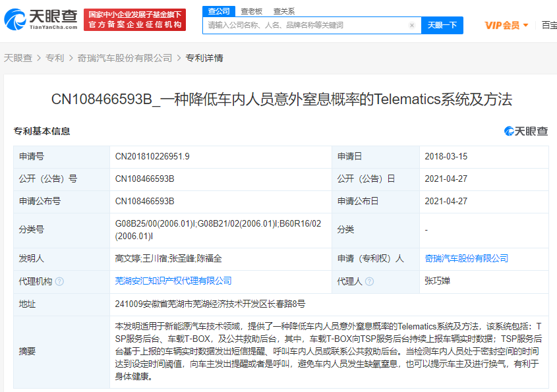Click the 专利详情 breadcrumb text

tap(204, 58)
